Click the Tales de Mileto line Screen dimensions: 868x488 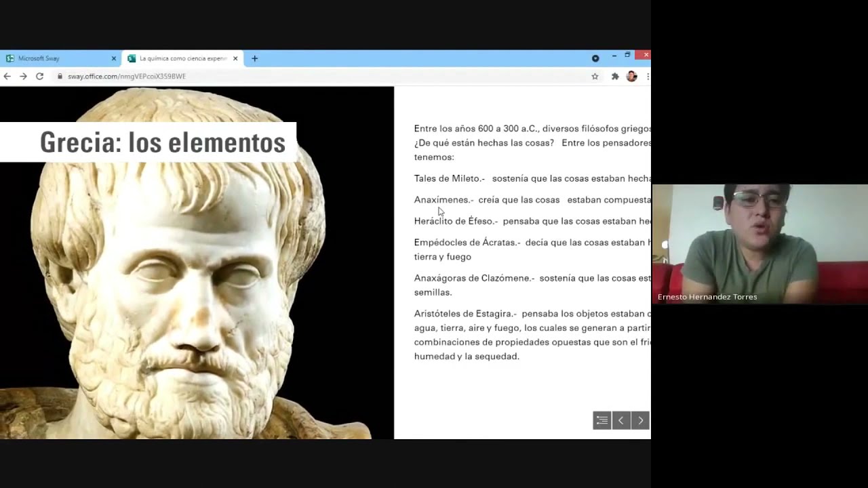532,178
